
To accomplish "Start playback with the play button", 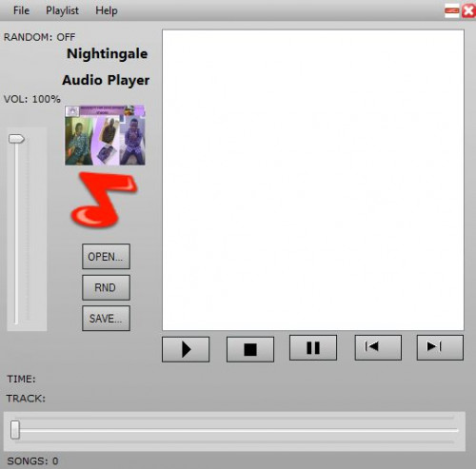I will click(186, 349).
